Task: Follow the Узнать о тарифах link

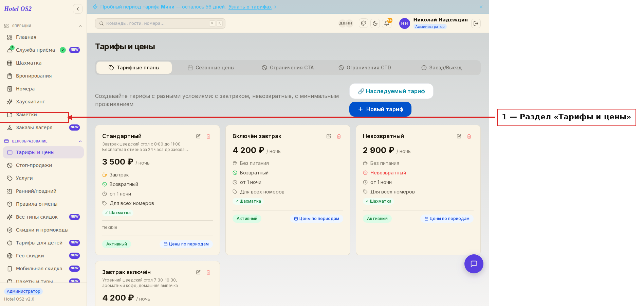Action: click(250, 7)
